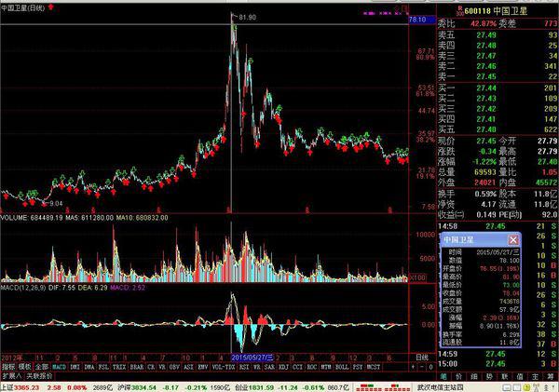Switch to the 笔 tab in the quote panel
Viewport: 559px width, 392px height.
pyautogui.click(x=443, y=376)
